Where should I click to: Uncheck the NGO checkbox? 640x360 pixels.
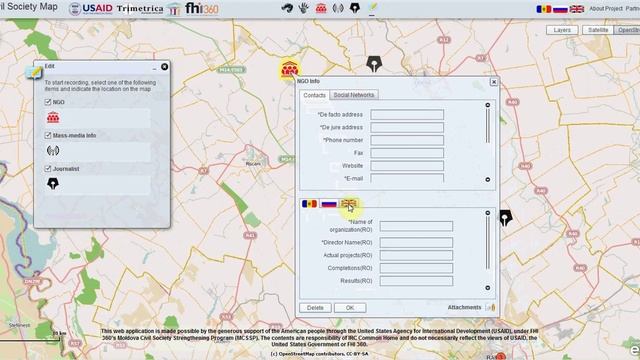pos(48,102)
